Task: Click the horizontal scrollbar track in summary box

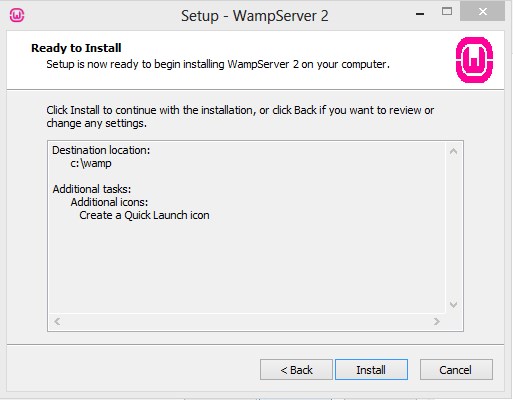Action: 247,321
